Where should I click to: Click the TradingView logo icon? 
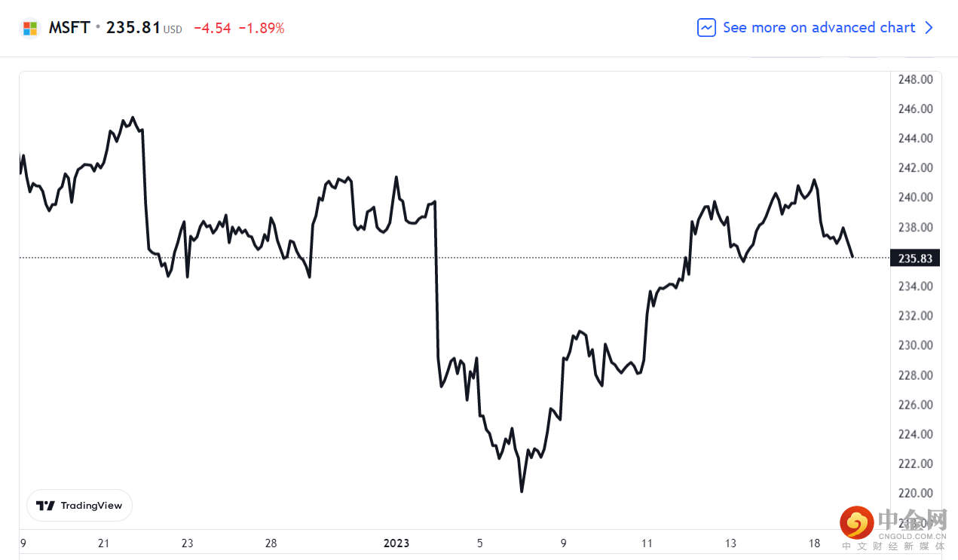(46, 506)
